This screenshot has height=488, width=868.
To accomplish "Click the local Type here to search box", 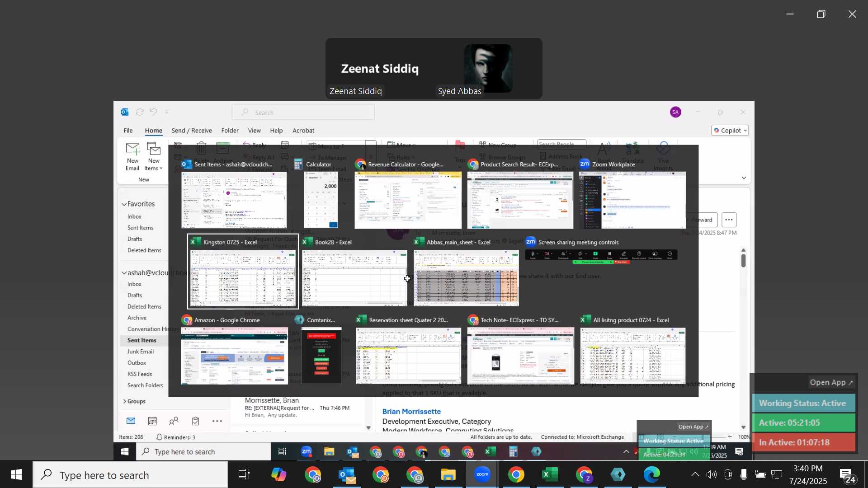I will tap(130, 475).
